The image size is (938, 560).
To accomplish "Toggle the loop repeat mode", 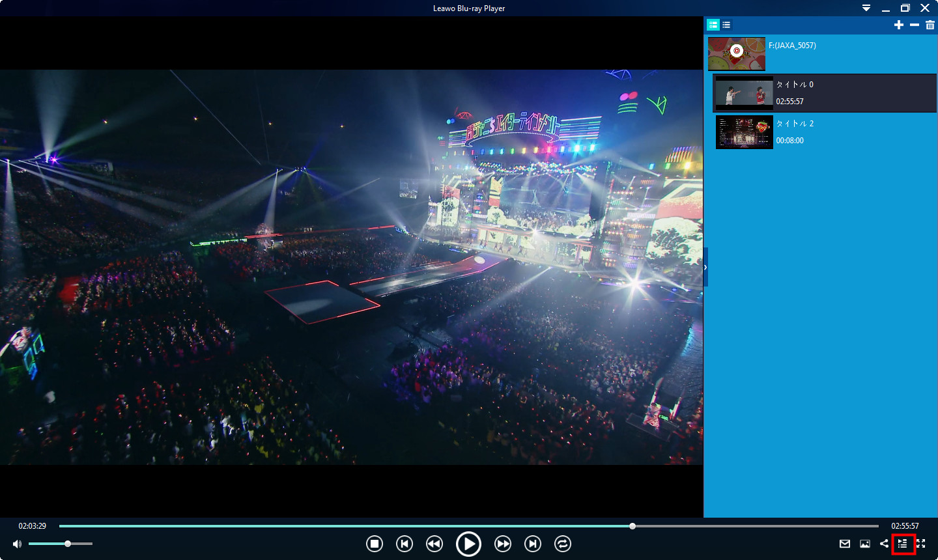I will click(563, 544).
